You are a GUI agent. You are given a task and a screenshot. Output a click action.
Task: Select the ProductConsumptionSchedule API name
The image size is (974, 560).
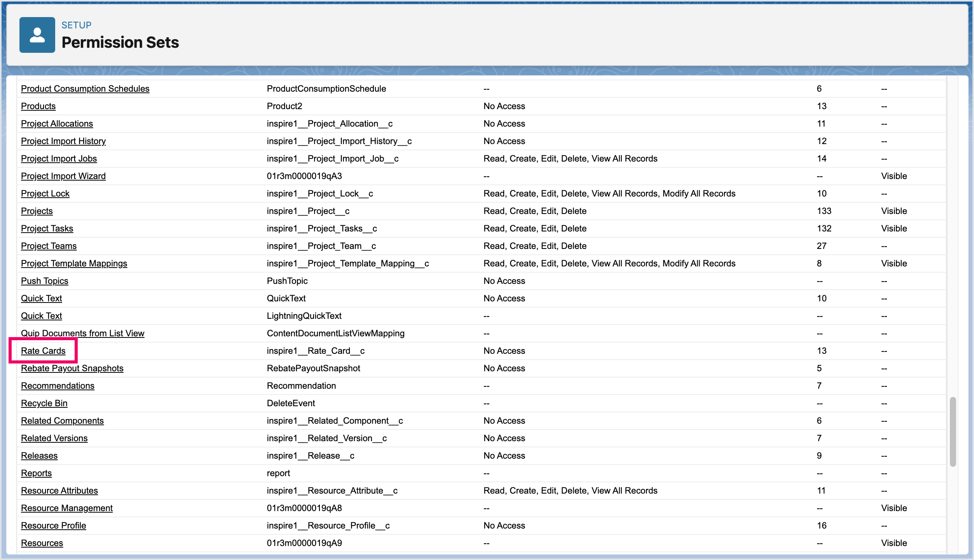326,89
